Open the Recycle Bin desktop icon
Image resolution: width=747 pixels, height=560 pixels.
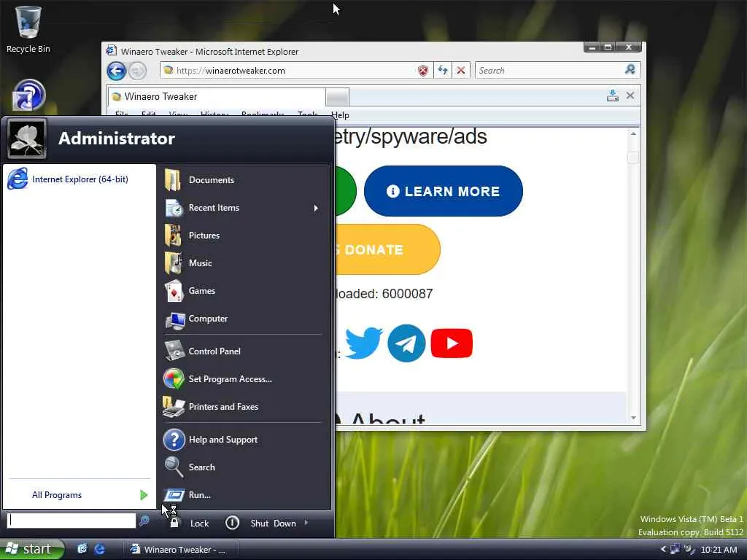[28, 29]
